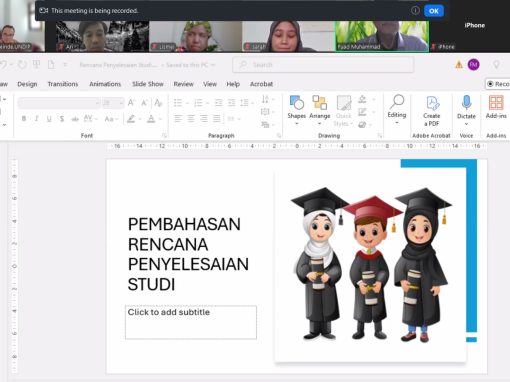Select Fuad Muhammad video thumbnail
The image size is (510, 382).
382,36
